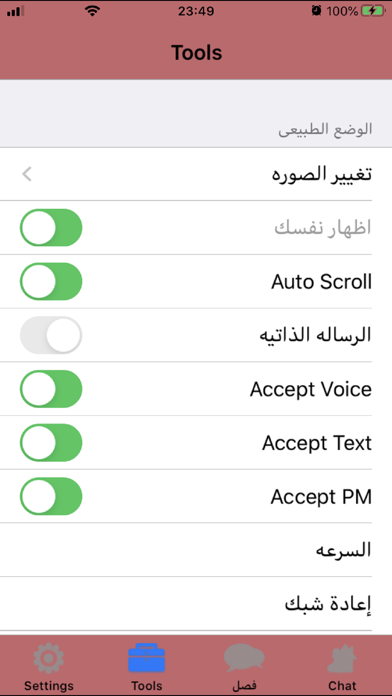Image resolution: width=392 pixels, height=696 pixels.
Task: Tap the Chat house icon
Action: [342, 658]
